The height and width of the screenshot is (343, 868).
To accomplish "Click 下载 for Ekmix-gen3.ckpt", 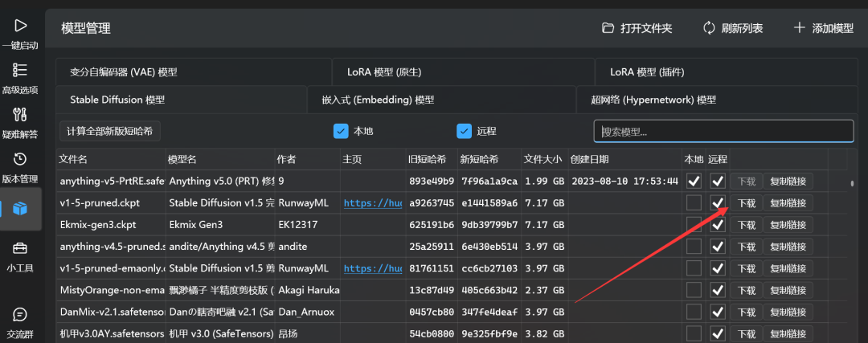I will [747, 225].
